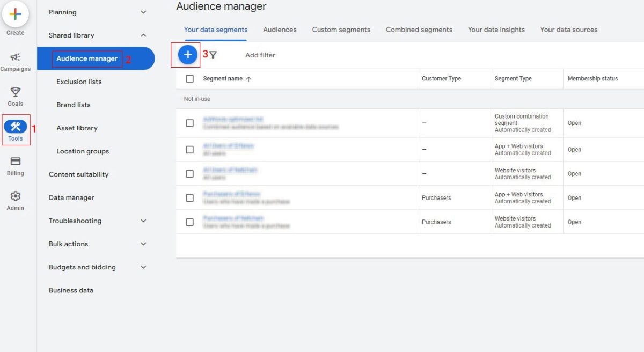Click the Customer Type column header
Viewport: 644px width, 352px height.
(441, 79)
